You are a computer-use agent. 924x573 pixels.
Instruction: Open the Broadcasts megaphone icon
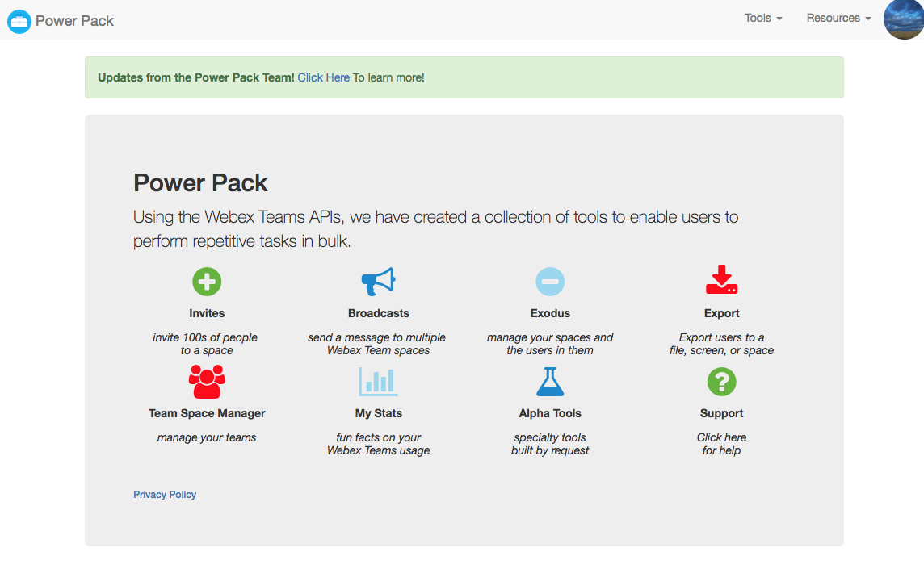click(378, 282)
